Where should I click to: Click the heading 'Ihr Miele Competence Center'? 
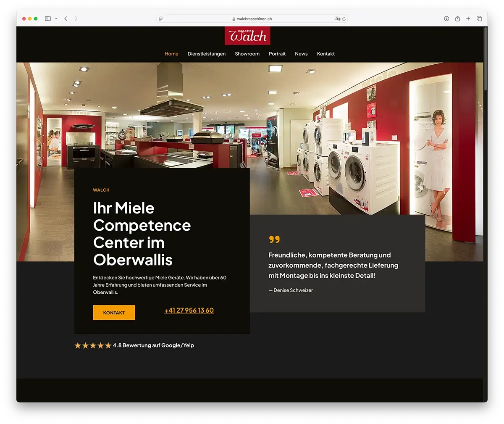coord(142,234)
